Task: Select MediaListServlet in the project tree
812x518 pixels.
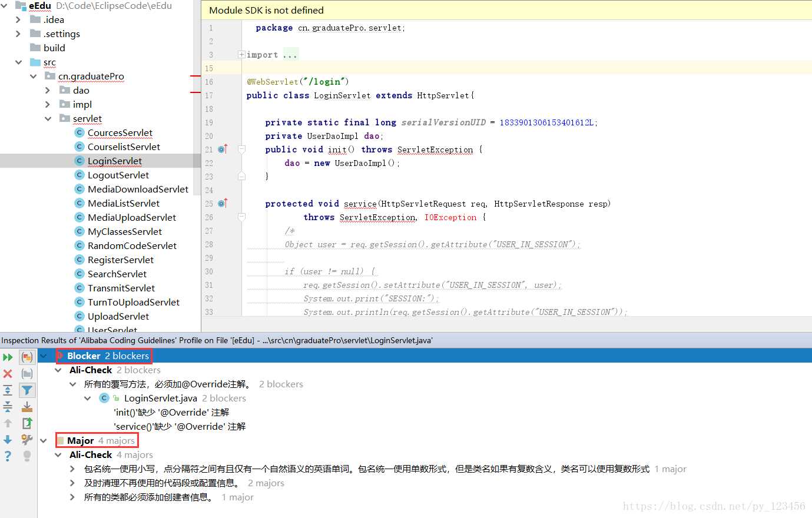Action: point(124,203)
